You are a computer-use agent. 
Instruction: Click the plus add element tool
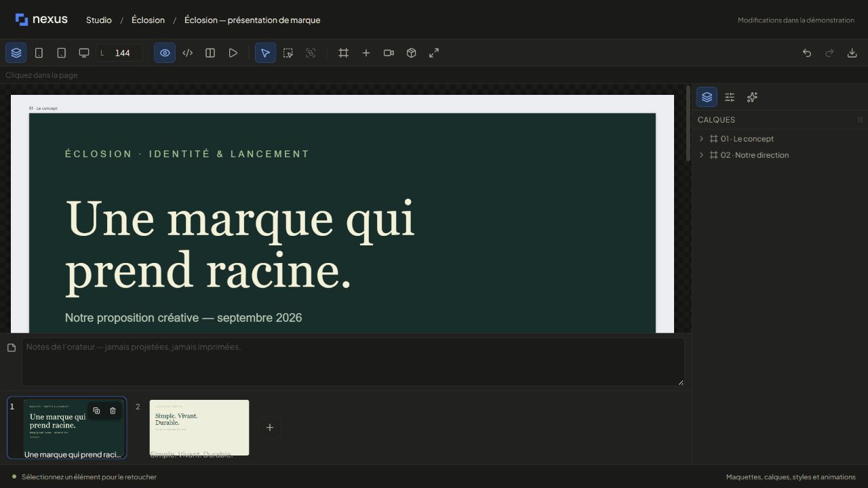point(366,53)
